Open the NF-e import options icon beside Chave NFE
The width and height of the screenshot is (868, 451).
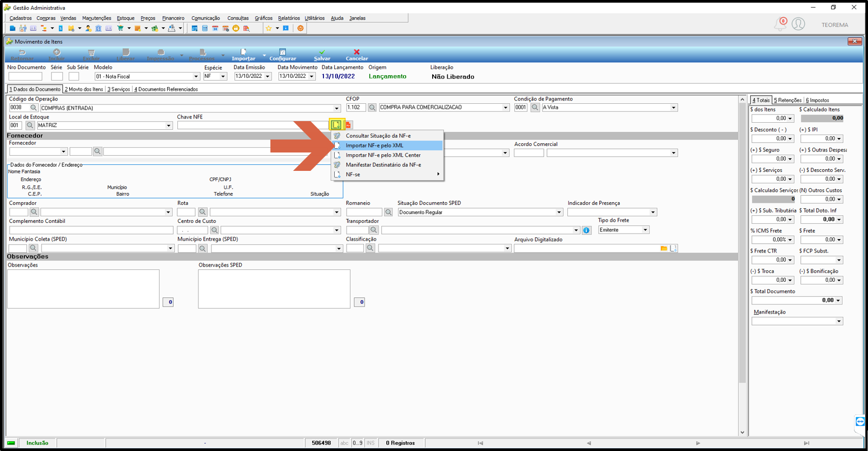pos(336,125)
